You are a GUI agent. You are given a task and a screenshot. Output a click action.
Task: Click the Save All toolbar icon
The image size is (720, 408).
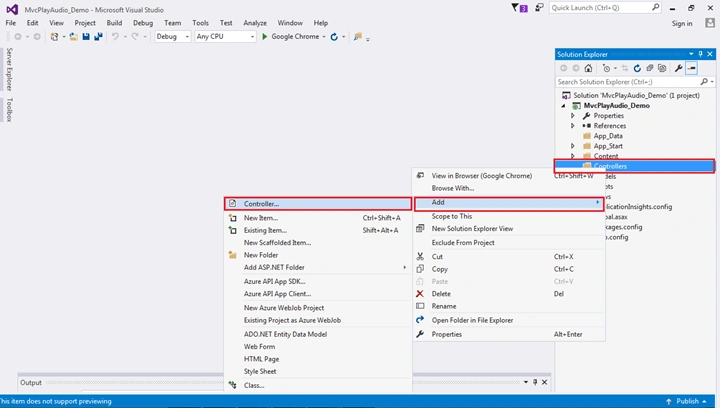click(x=98, y=37)
